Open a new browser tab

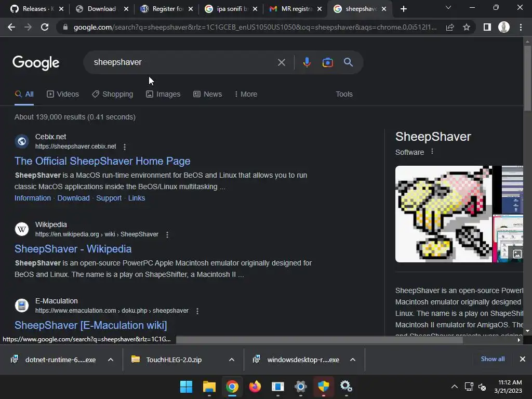403,9
